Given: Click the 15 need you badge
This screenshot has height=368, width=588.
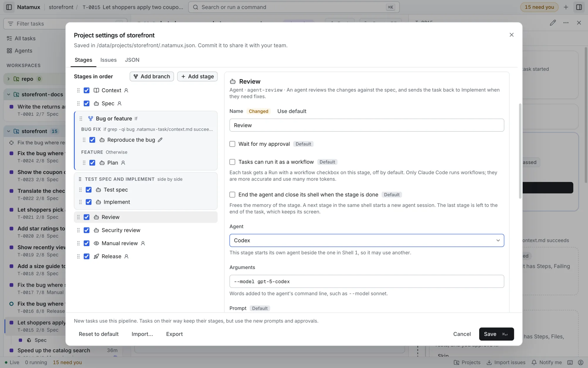Looking at the screenshot, I should tap(539, 7).
